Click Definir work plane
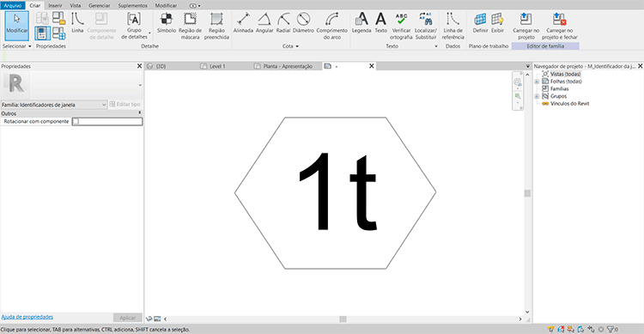 point(480,23)
